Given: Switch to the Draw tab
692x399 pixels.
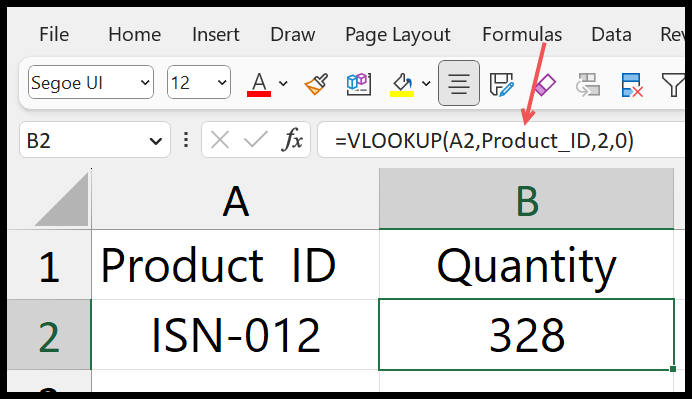Looking at the screenshot, I should (293, 34).
